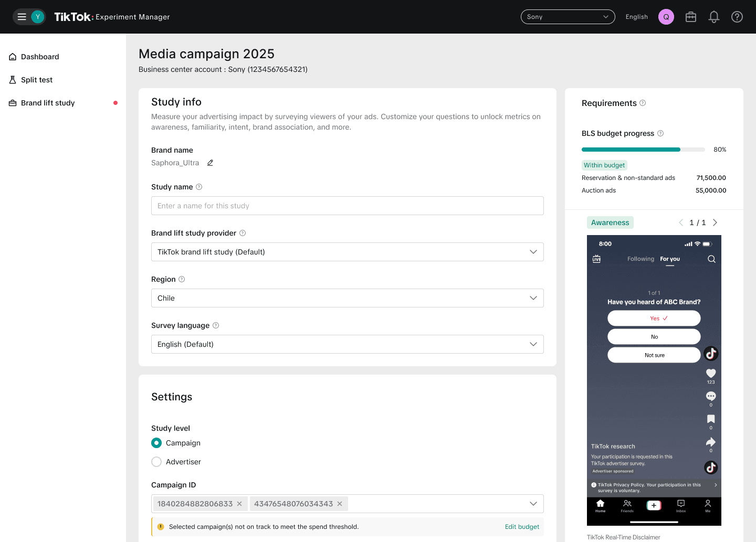
Task: Click the plus create button in preview
Action: pyautogui.click(x=654, y=505)
